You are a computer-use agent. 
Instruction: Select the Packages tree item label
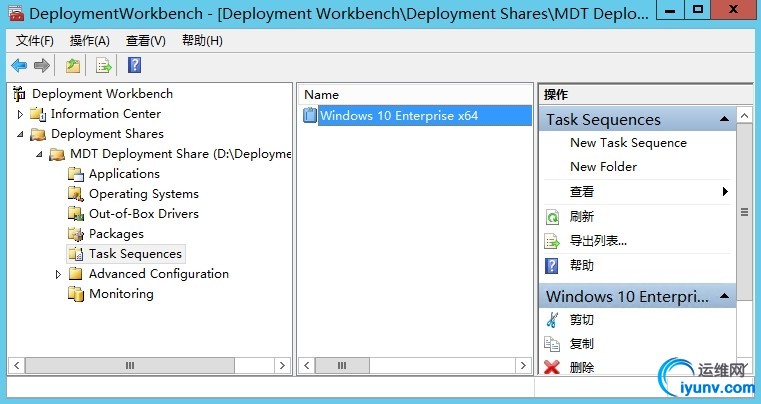click(x=116, y=234)
